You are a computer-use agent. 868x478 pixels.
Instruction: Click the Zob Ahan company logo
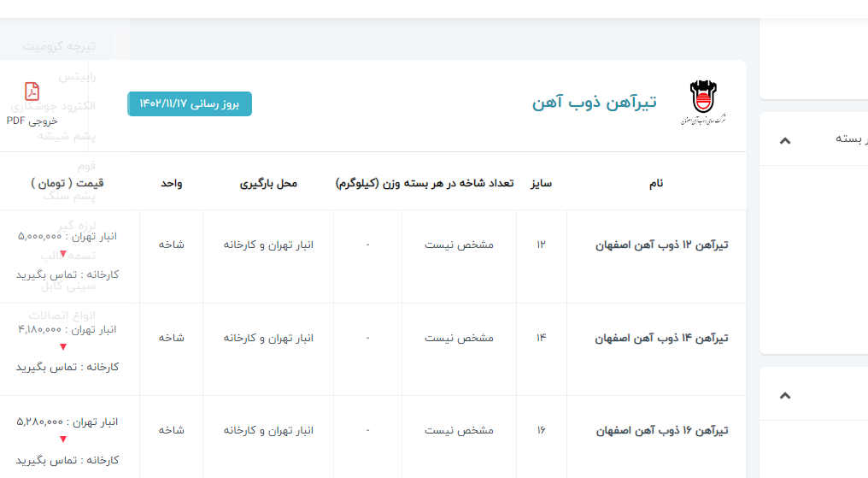pyautogui.click(x=702, y=103)
